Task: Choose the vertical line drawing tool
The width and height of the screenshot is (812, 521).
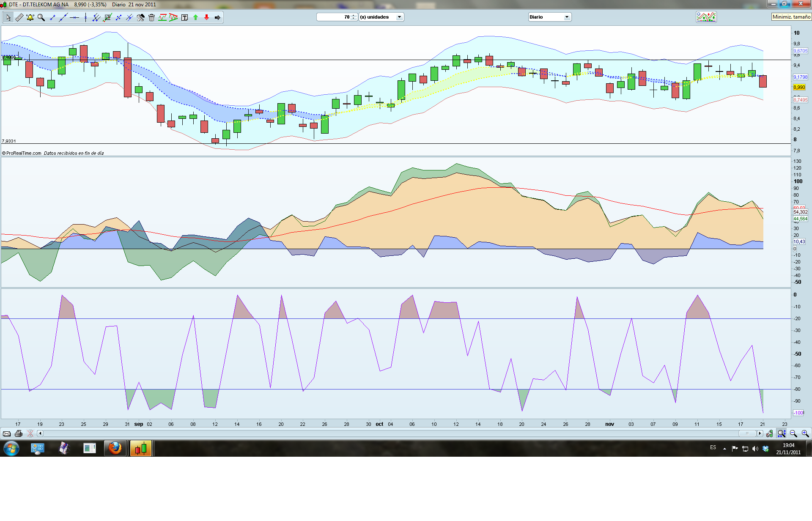Action: [x=85, y=17]
